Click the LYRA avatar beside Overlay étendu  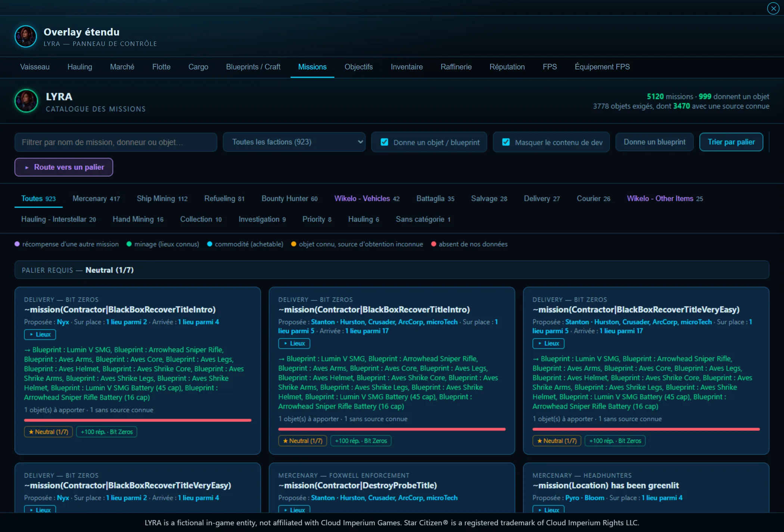26,37
